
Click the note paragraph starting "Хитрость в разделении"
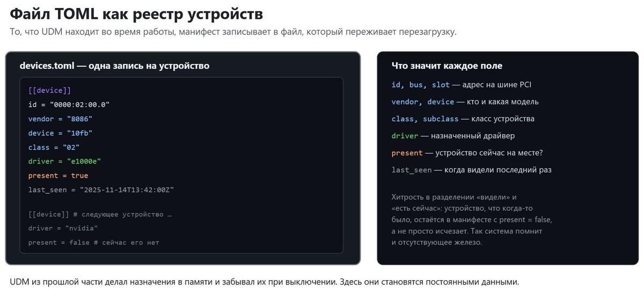coord(472,219)
